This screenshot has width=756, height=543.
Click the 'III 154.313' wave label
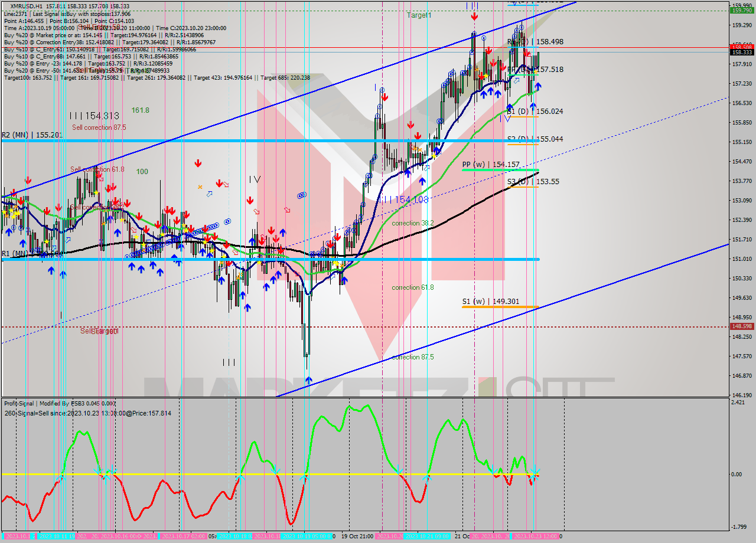[x=94, y=116]
